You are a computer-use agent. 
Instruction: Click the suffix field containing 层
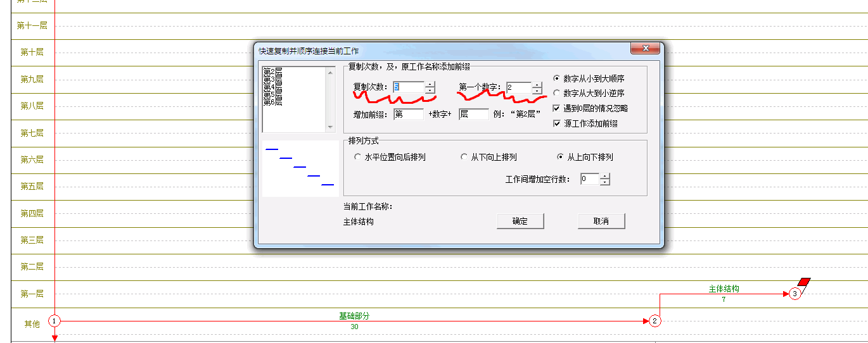tap(474, 114)
